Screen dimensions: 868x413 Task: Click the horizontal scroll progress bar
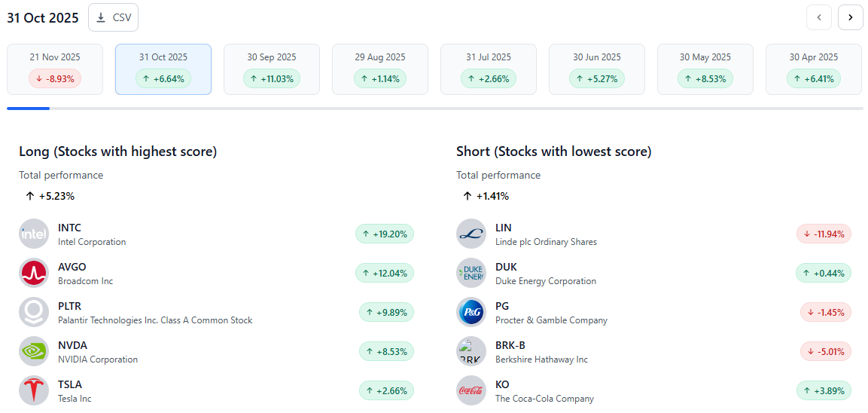tap(434, 109)
